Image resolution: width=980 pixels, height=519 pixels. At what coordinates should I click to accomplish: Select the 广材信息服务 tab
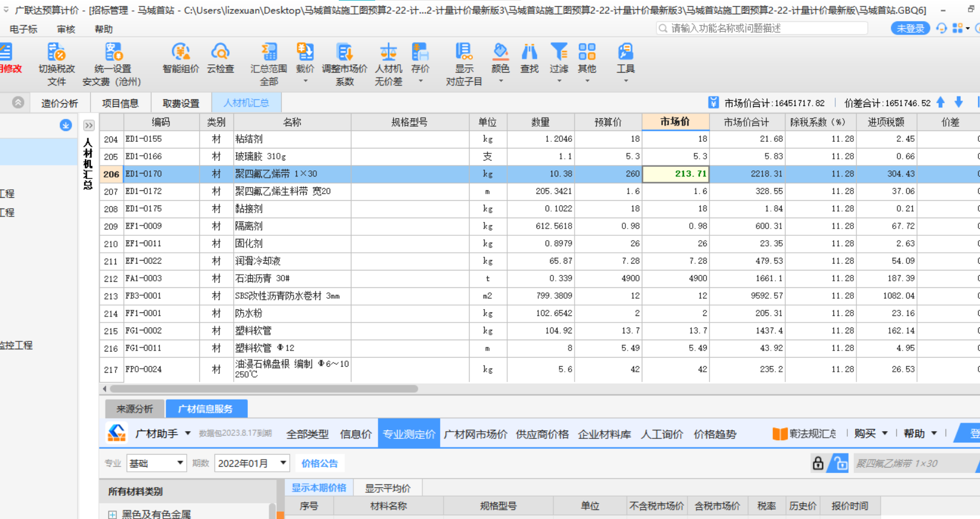click(x=205, y=409)
